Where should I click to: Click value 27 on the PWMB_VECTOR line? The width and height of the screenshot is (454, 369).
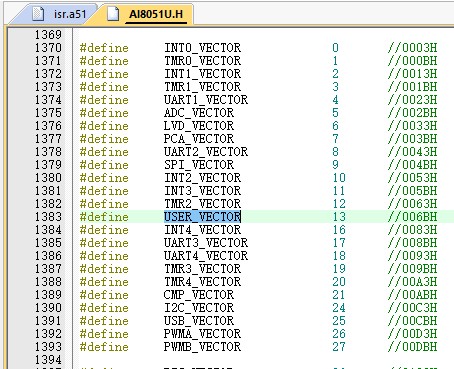(339, 347)
